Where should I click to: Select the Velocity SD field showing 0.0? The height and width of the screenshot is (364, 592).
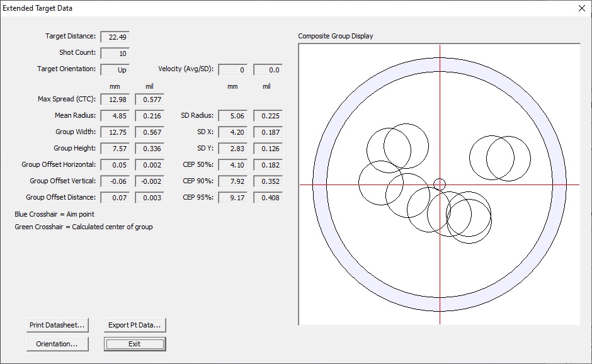[268, 70]
